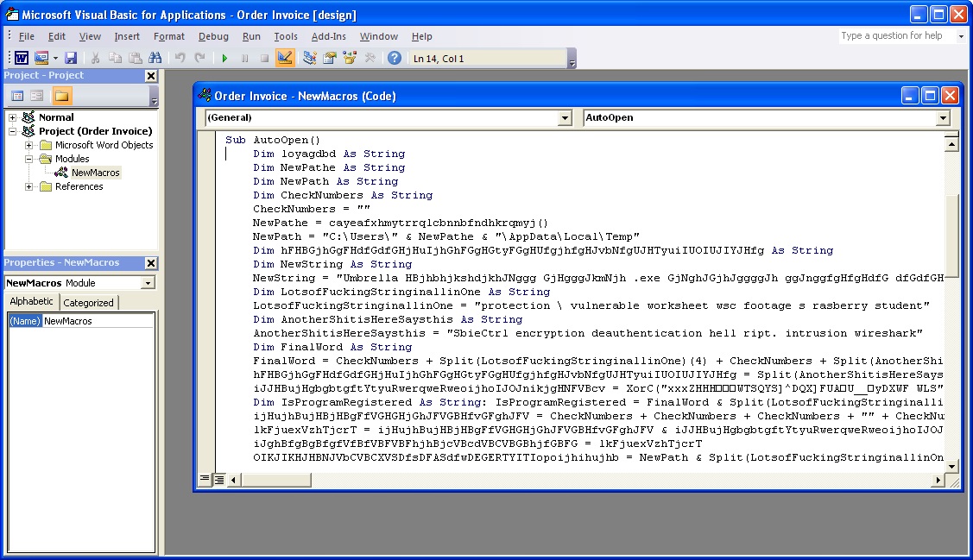Open the File menu
Image resolution: width=973 pixels, height=560 pixels.
(26, 36)
